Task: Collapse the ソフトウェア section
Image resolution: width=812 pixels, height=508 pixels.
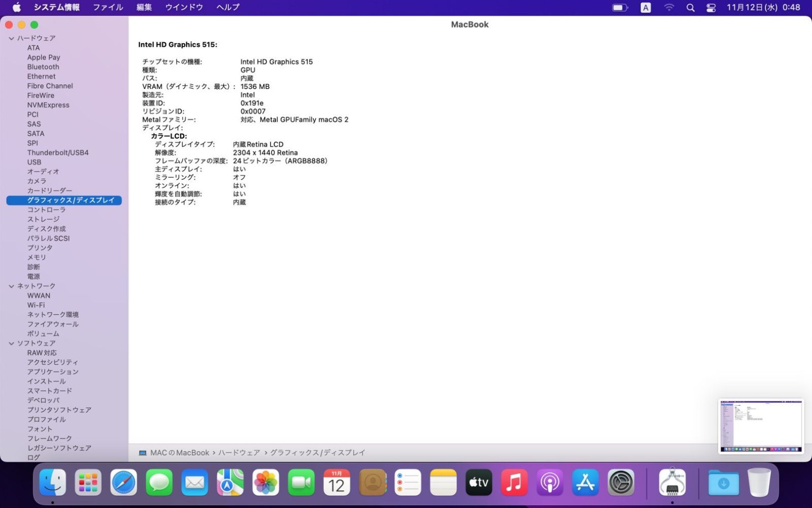Action: [11, 343]
